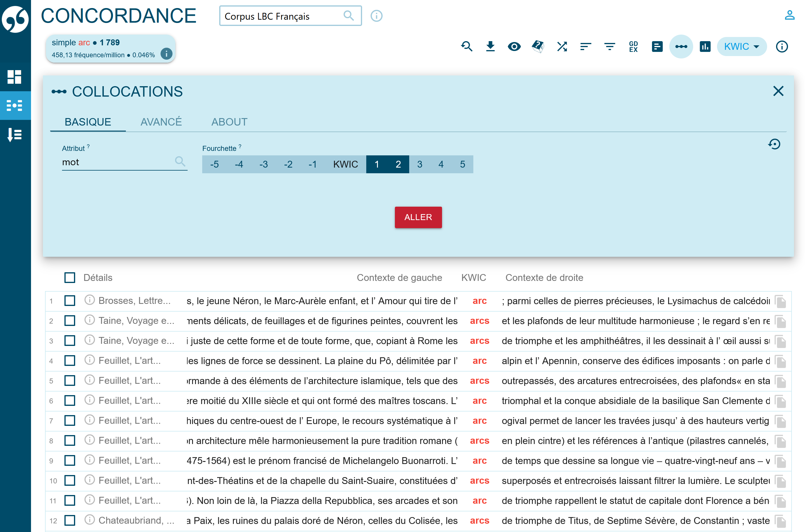This screenshot has width=805, height=532.
Task: Expand the KWIC view dropdown
Action: tap(741, 47)
